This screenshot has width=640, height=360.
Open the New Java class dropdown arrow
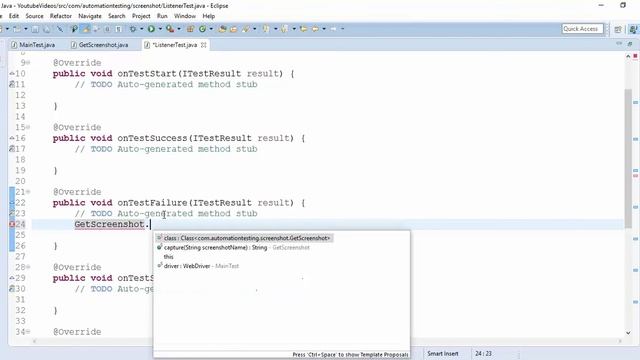(x=211, y=29)
